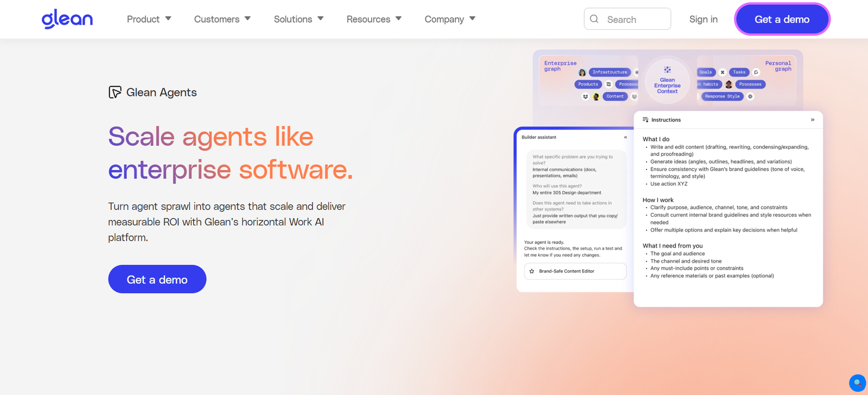This screenshot has width=868, height=395.
Task: Click inside the Search field
Action: (x=628, y=19)
